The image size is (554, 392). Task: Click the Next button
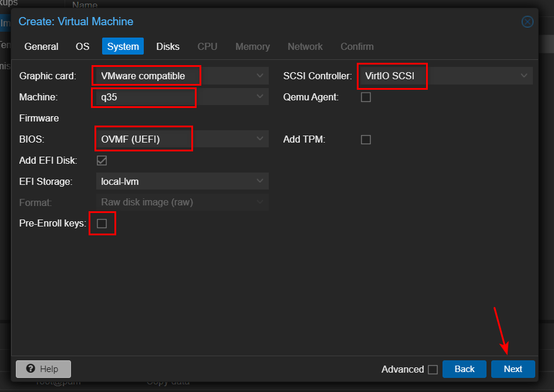(512, 369)
